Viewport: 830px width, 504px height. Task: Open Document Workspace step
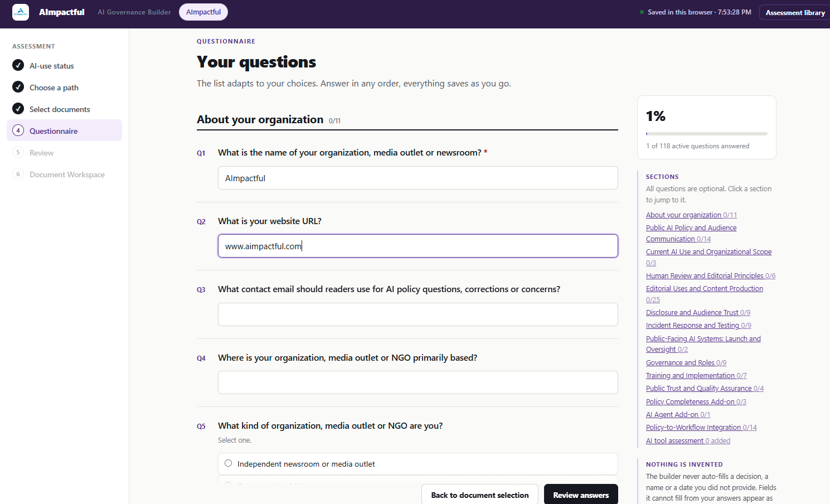[x=64, y=175]
